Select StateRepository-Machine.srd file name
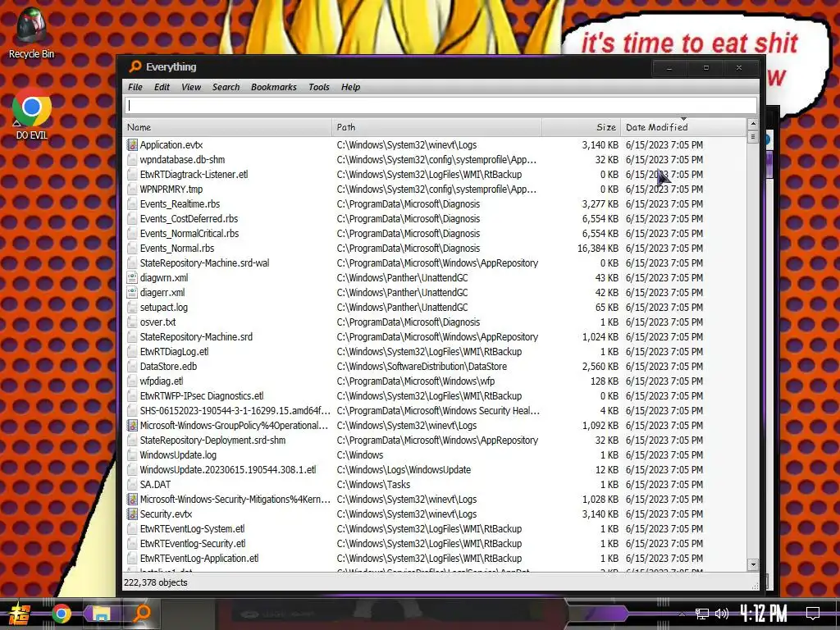This screenshot has width=840, height=630. click(x=196, y=337)
